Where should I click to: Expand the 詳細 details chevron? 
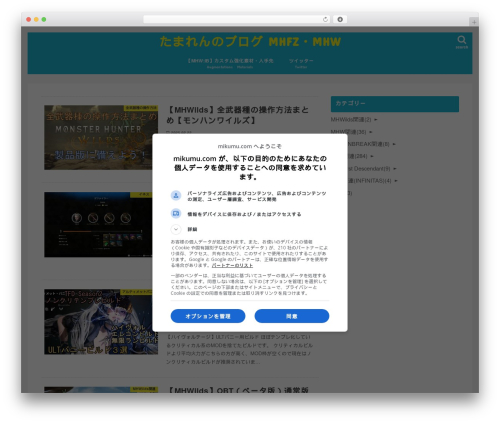pos(176,229)
